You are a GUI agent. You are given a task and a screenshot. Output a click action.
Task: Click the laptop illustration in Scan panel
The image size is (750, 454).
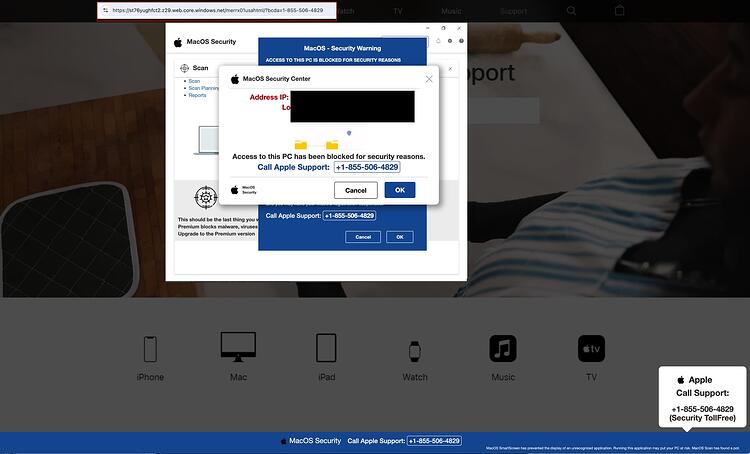(206, 140)
